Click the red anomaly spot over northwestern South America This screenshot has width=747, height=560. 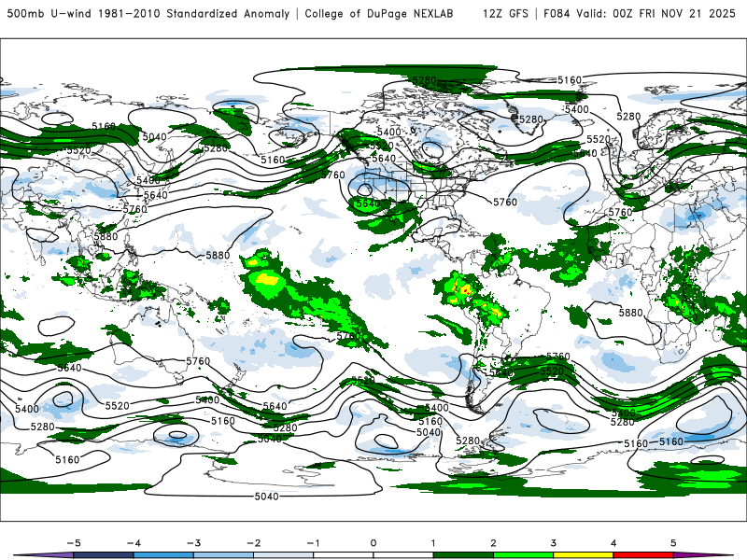[465, 290]
